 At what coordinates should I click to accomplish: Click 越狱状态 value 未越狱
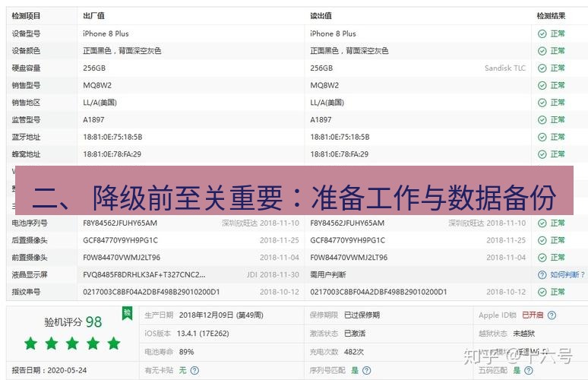(524, 334)
